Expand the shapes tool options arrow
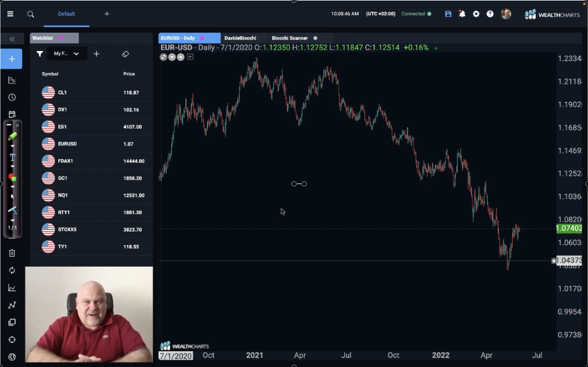588x367 pixels. pyautogui.click(x=12, y=186)
